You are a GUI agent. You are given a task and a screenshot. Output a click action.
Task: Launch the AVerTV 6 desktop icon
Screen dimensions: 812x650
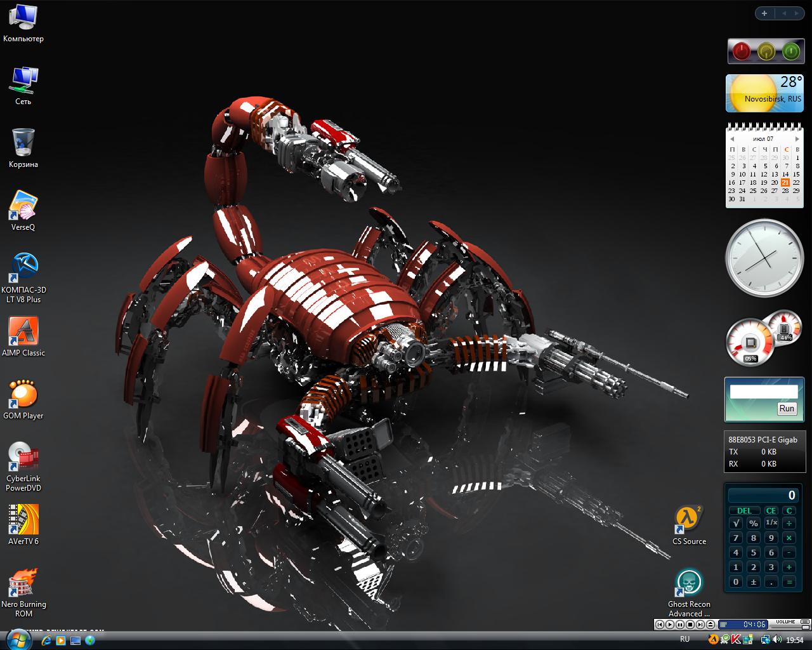23,520
